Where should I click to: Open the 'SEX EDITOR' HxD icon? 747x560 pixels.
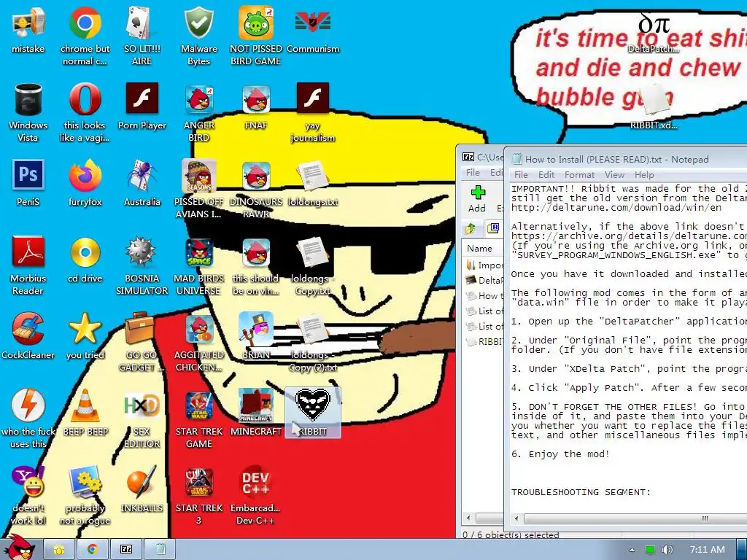[142, 419]
